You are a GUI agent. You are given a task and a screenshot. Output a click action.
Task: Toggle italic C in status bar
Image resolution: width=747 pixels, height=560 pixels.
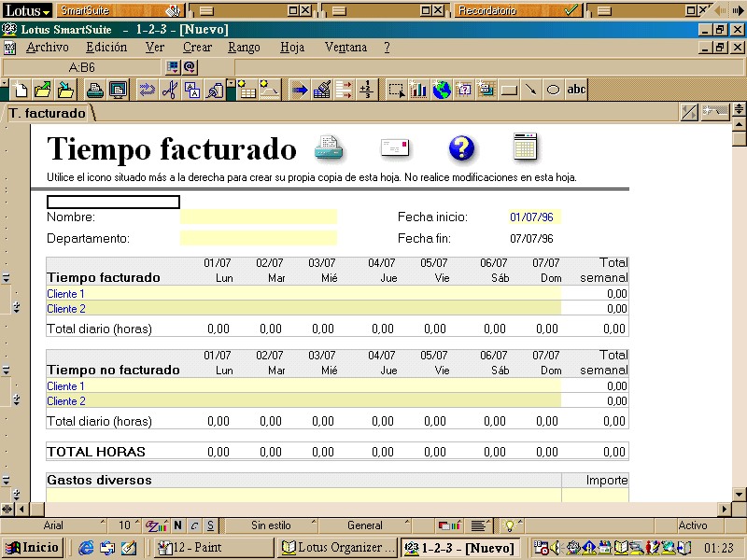(194, 525)
